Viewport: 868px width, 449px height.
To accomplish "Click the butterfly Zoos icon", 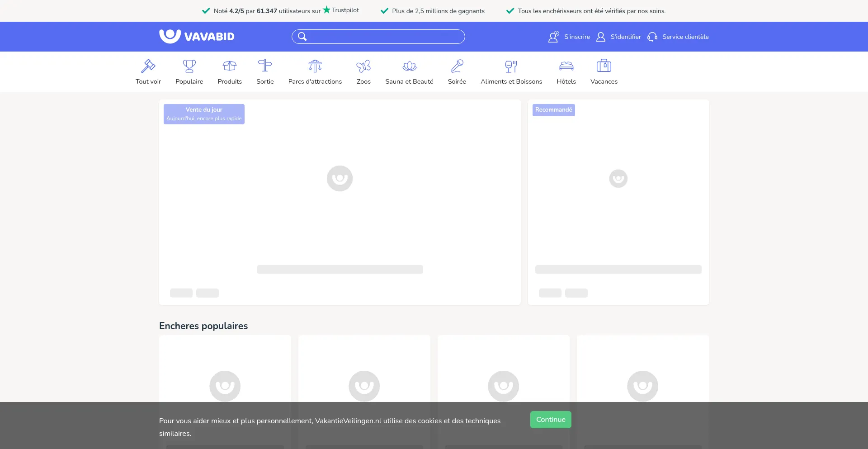I will (x=363, y=66).
